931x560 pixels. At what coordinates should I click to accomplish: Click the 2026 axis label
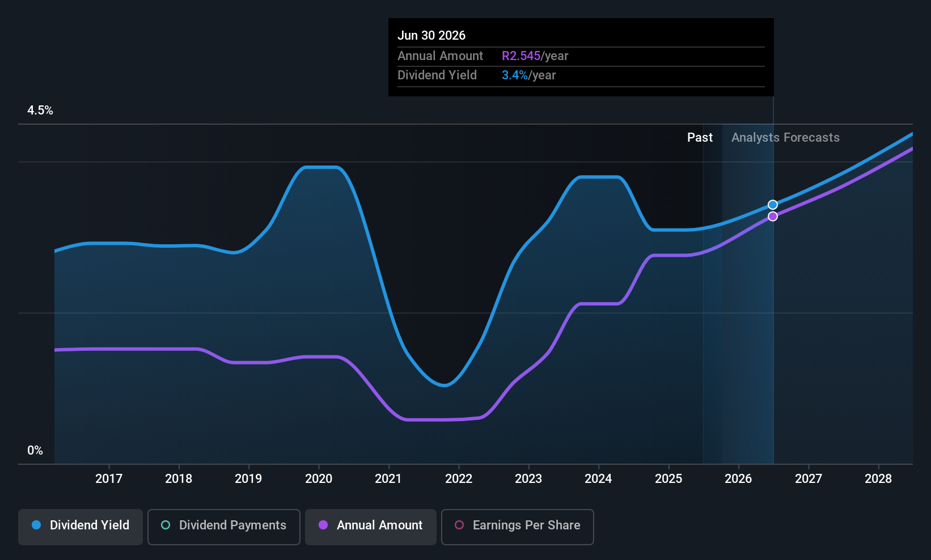tap(738, 479)
